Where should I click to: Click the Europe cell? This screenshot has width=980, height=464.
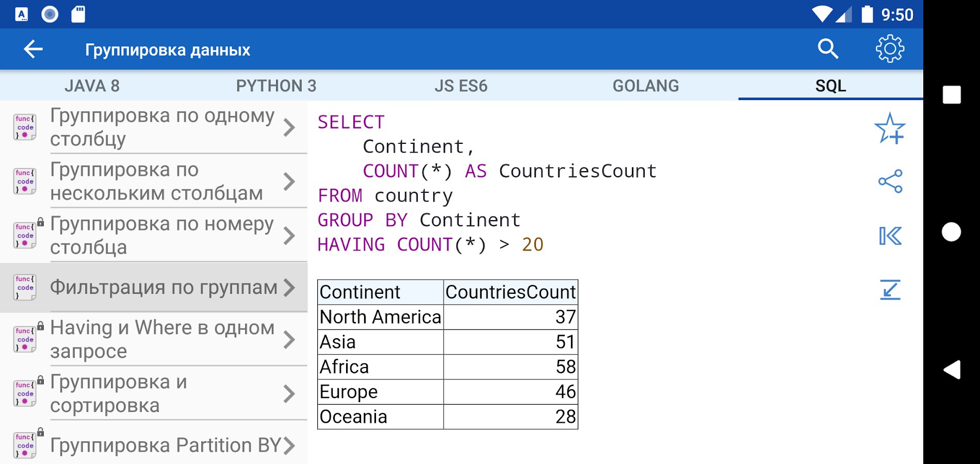tap(381, 392)
